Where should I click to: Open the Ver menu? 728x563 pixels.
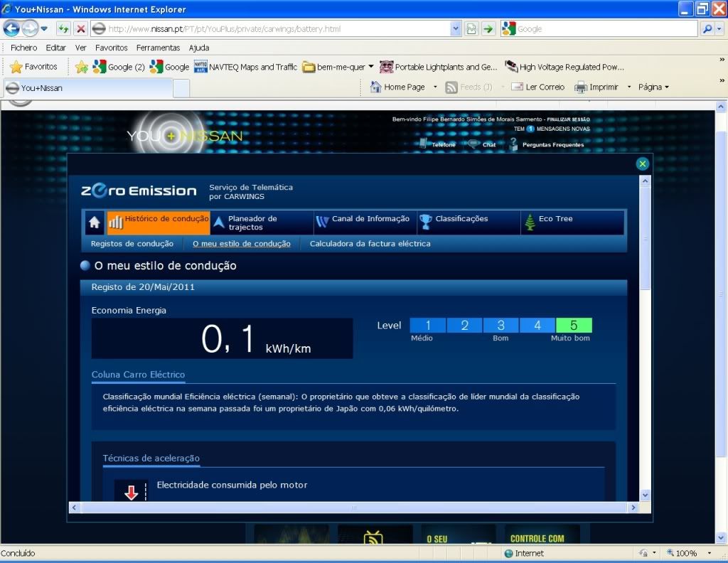[x=81, y=48]
